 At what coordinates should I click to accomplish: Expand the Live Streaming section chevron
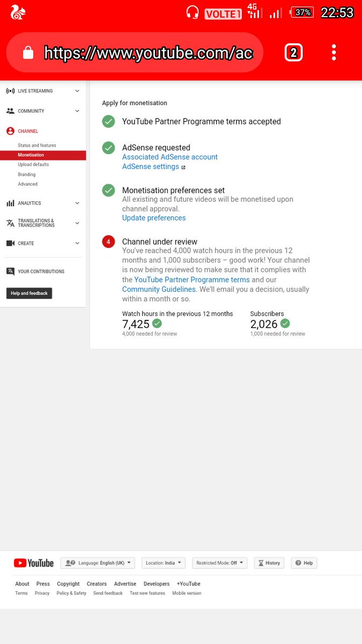[77, 91]
